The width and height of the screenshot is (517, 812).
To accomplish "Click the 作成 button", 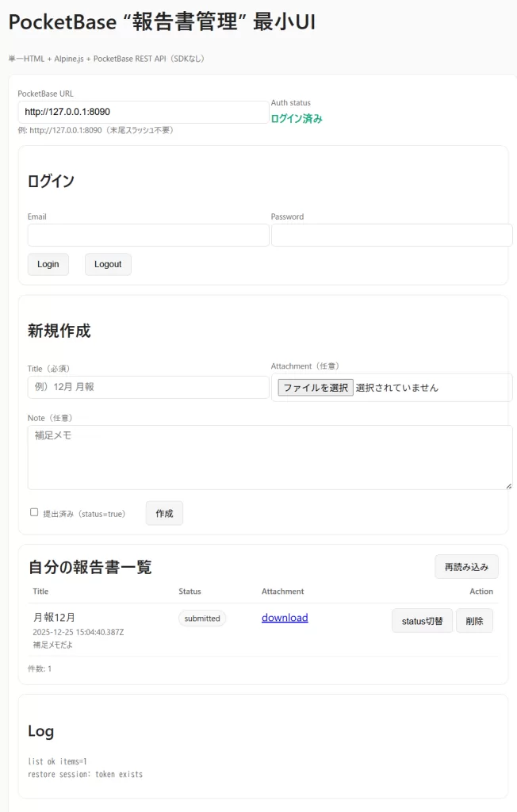I will [x=164, y=513].
